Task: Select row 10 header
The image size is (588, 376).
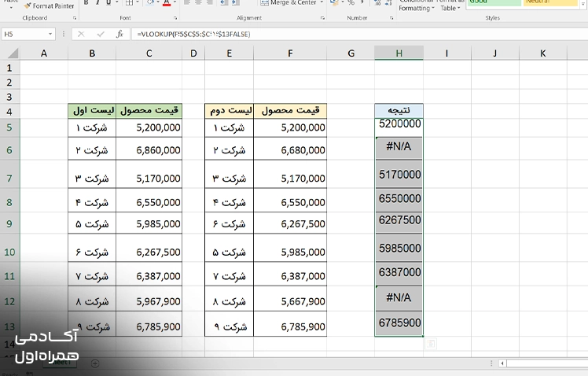Action: (9, 252)
